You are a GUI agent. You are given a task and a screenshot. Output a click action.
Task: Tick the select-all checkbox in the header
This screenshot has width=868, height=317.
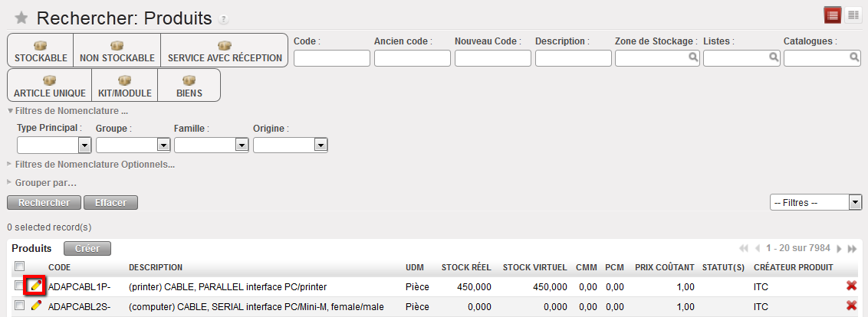(19, 266)
